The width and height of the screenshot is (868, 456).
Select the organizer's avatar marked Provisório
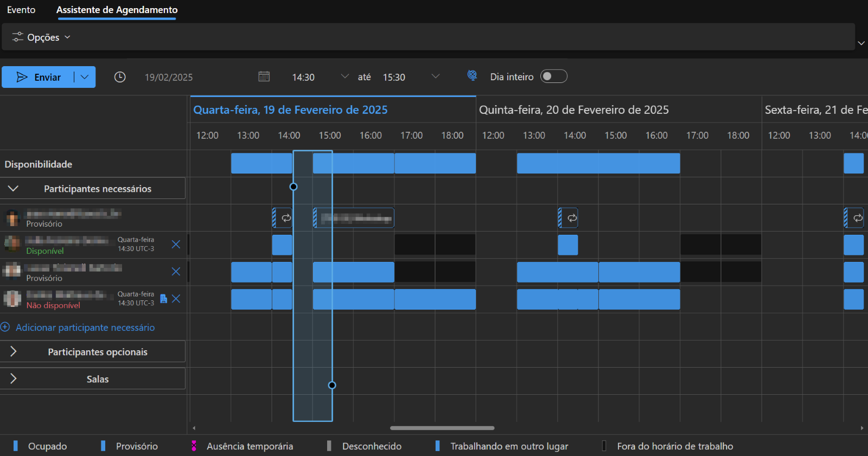coord(12,218)
